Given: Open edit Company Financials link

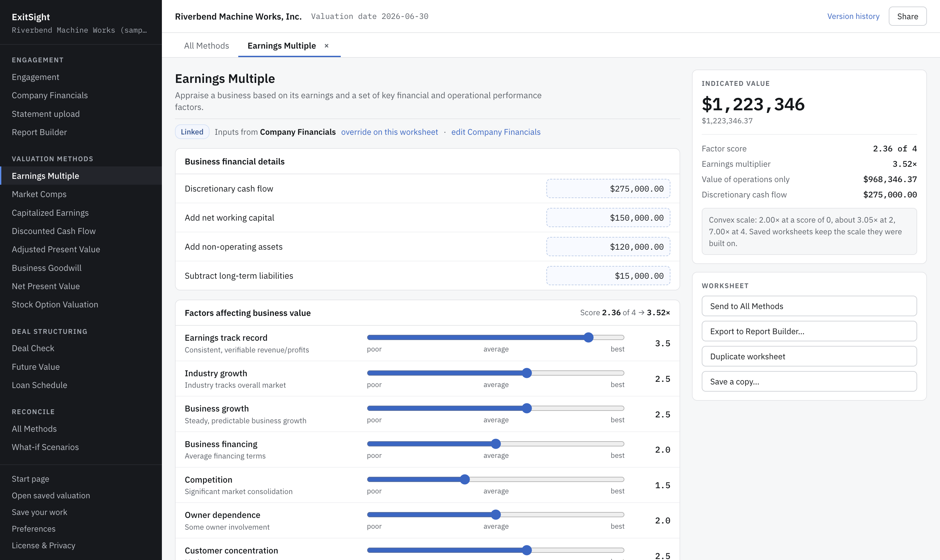Looking at the screenshot, I should tap(495, 132).
